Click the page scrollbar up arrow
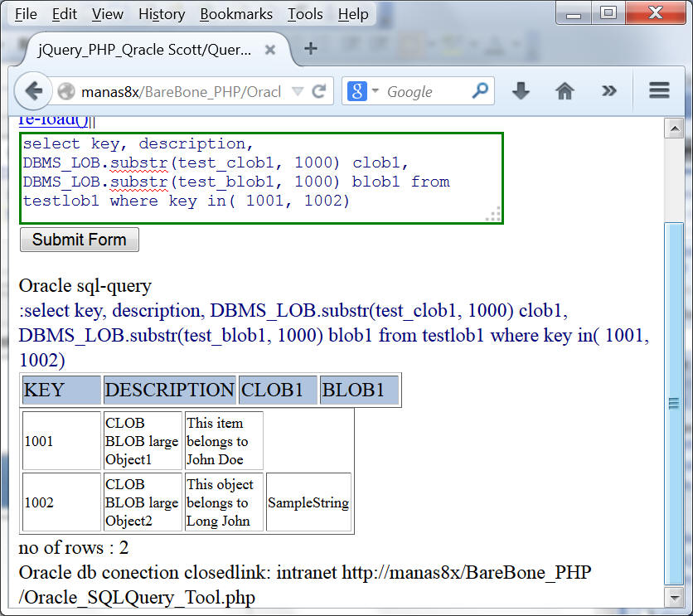Image resolution: width=693 pixels, height=616 pixels. (675, 129)
